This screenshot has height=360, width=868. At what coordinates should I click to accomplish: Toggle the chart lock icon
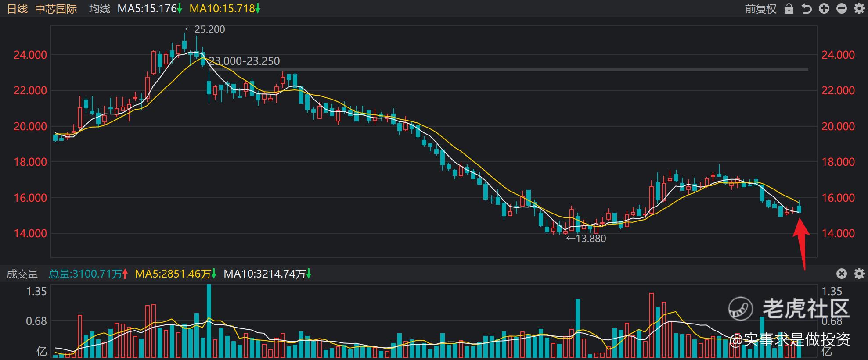(789, 9)
